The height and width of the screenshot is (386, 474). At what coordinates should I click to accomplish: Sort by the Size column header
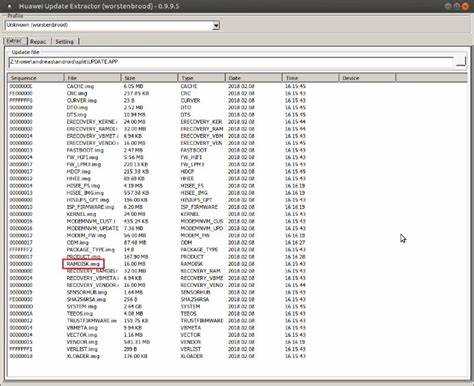click(x=149, y=78)
